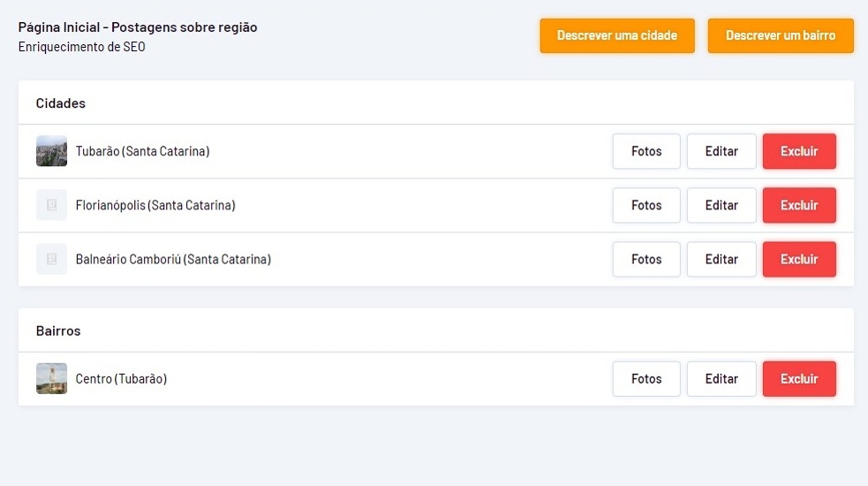Open Fotos for Florianópolis
The image size is (868, 486).
(x=646, y=205)
